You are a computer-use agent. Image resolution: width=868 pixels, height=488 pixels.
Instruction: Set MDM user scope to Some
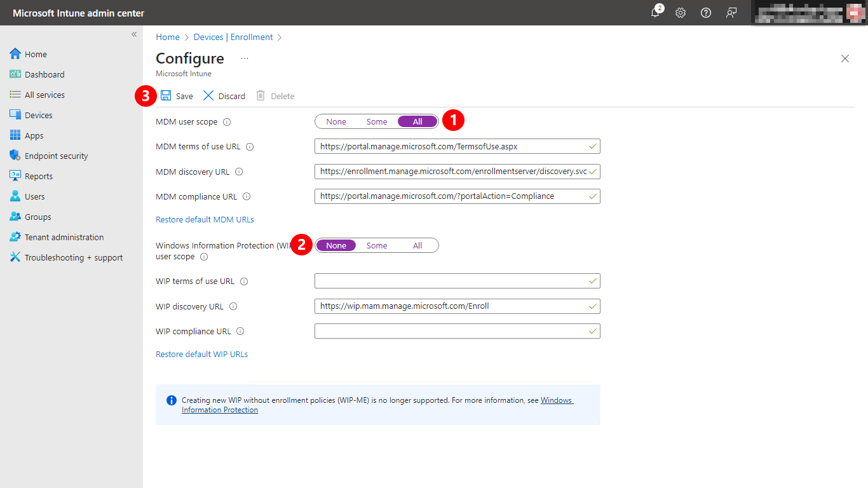377,121
